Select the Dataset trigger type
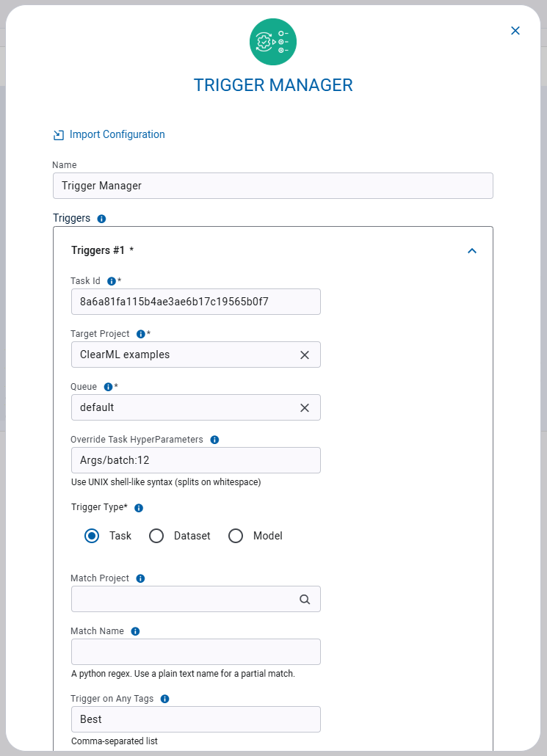This screenshot has width=547, height=756. (x=156, y=536)
